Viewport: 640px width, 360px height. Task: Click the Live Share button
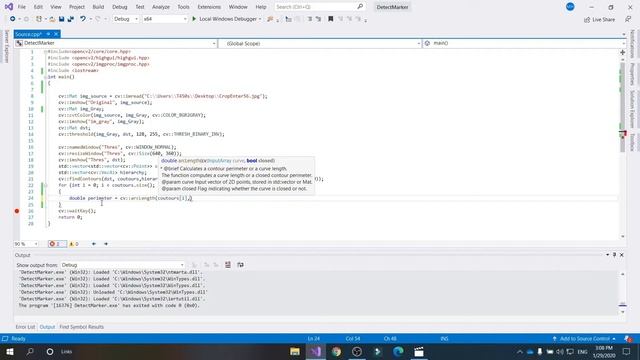(x=599, y=19)
